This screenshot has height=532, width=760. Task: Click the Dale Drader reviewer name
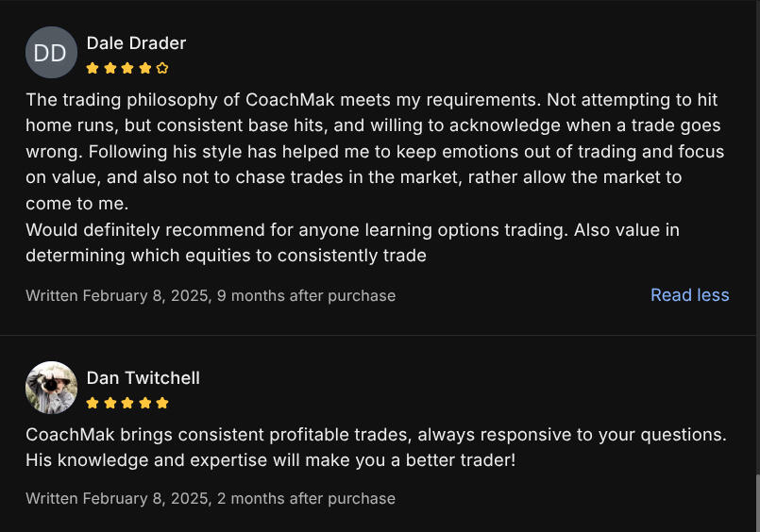(136, 43)
